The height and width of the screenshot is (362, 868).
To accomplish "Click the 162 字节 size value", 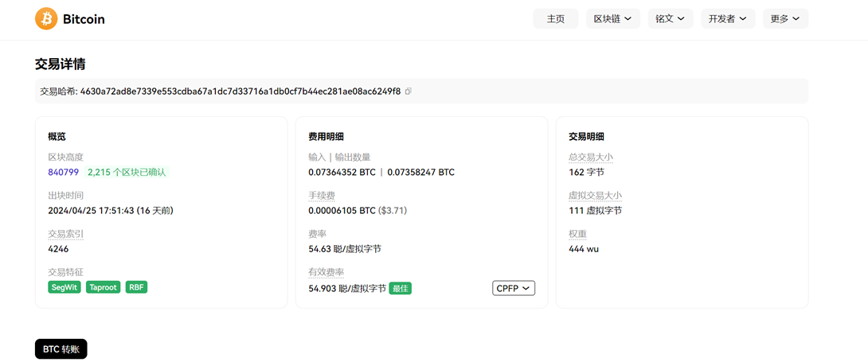I will tap(586, 172).
